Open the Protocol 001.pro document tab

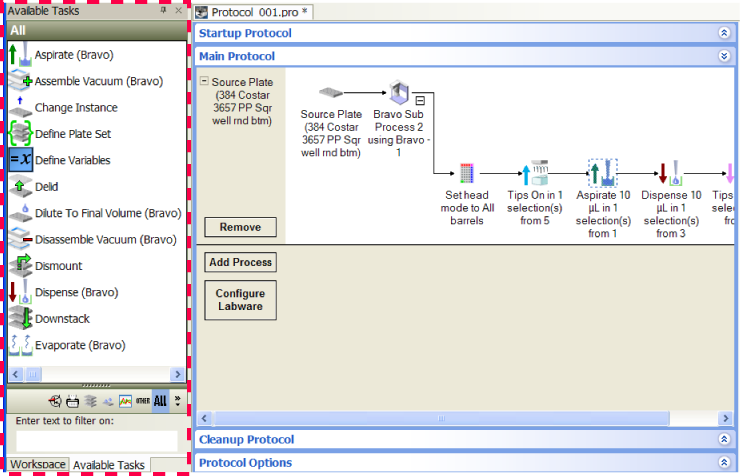click(x=253, y=12)
